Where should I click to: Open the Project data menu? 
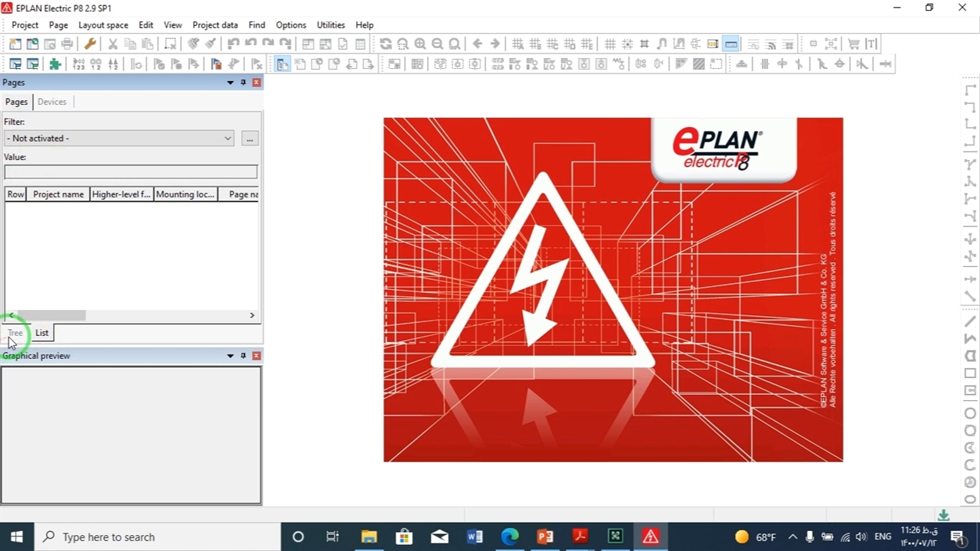[214, 24]
